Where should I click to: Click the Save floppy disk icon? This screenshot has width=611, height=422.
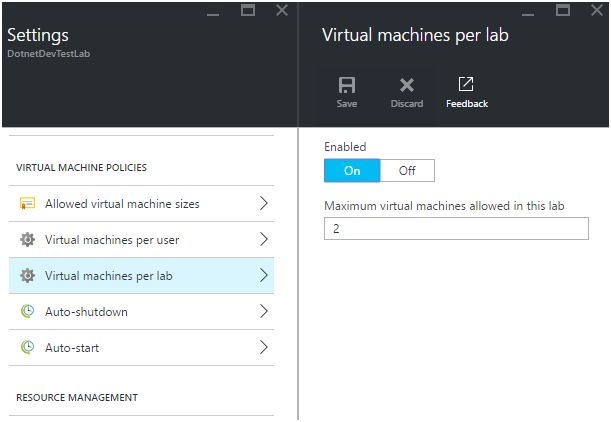point(347,86)
